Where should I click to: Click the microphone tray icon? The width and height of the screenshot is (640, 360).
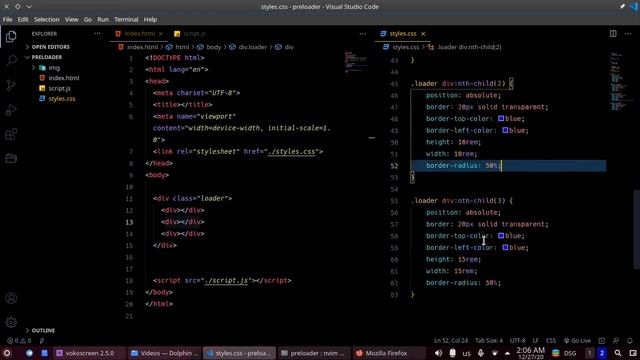480,353
